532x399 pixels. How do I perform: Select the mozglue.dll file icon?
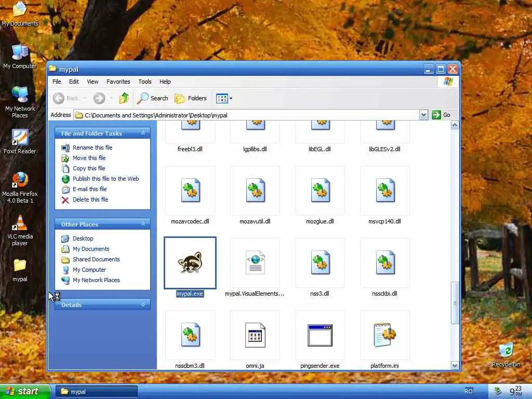point(320,190)
